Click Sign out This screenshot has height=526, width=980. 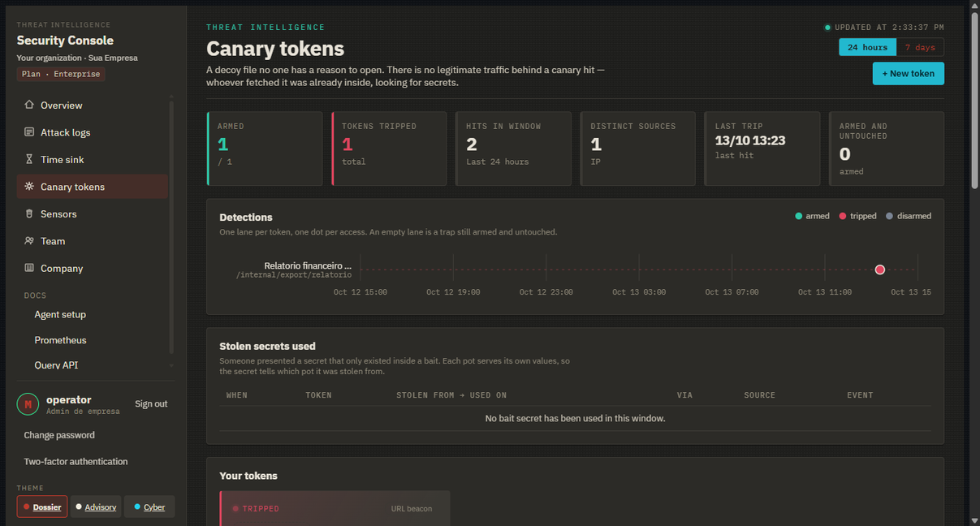click(151, 403)
